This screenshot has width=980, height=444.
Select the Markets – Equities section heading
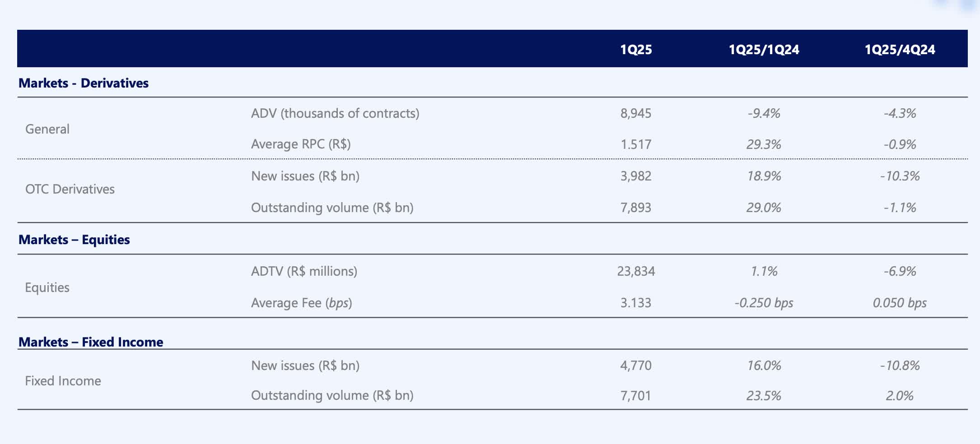pyautogui.click(x=74, y=240)
